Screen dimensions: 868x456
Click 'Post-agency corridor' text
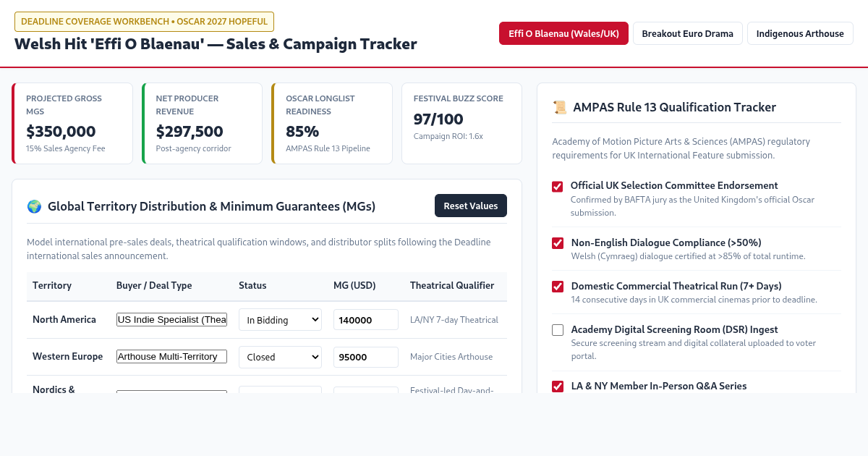coord(194,148)
